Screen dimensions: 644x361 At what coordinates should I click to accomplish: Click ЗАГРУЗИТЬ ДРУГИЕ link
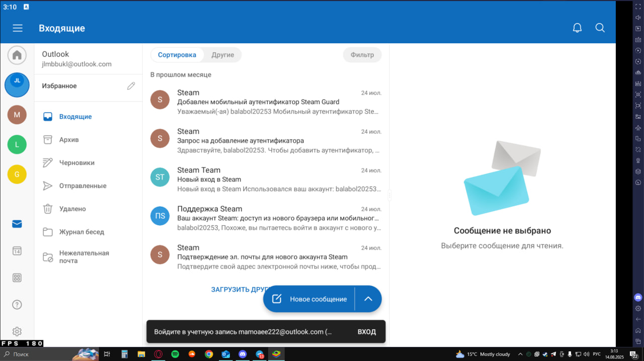pos(236,290)
